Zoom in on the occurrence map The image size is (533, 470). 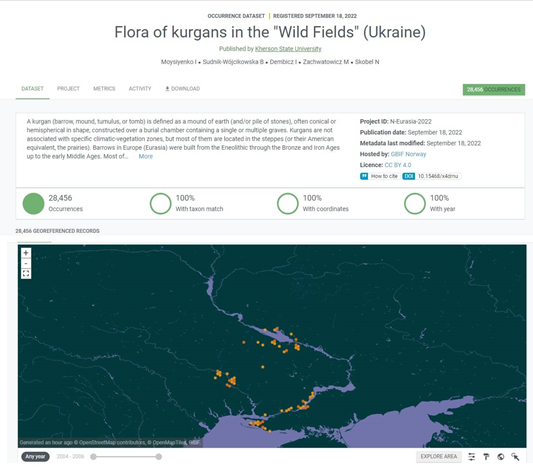(26, 253)
